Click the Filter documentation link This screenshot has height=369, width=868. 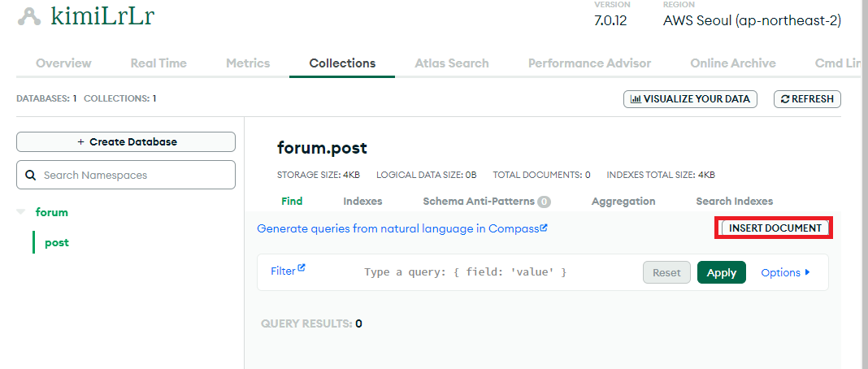(288, 271)
